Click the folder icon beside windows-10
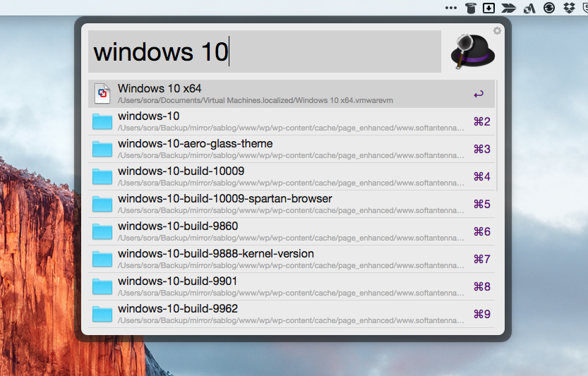The height and width of the screenshot is (376, 588). pyautogui.click(x=102, y=121)
